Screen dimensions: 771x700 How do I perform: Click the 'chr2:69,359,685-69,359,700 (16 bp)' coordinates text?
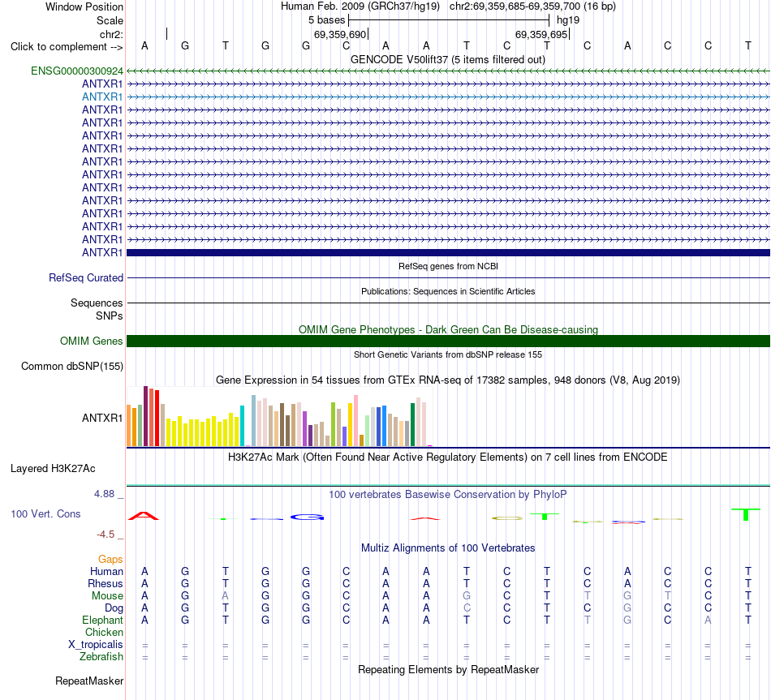coord(532,6)
